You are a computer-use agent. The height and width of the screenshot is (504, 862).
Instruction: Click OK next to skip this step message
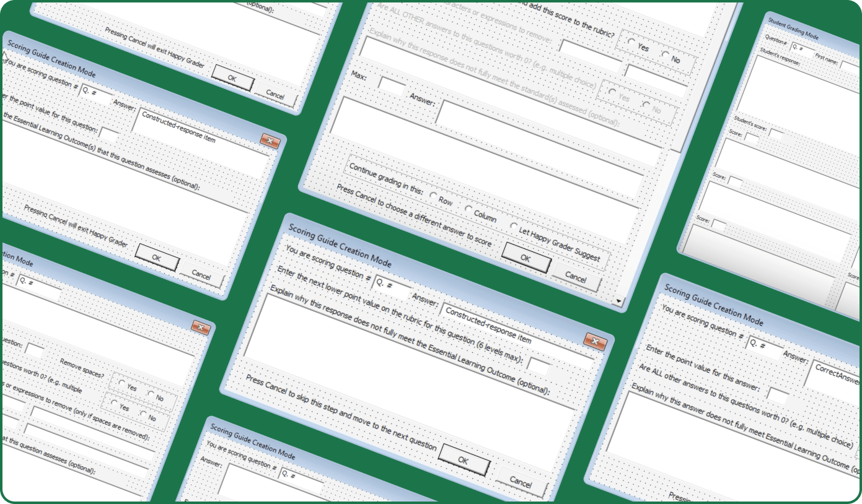(x=463, y=461)
